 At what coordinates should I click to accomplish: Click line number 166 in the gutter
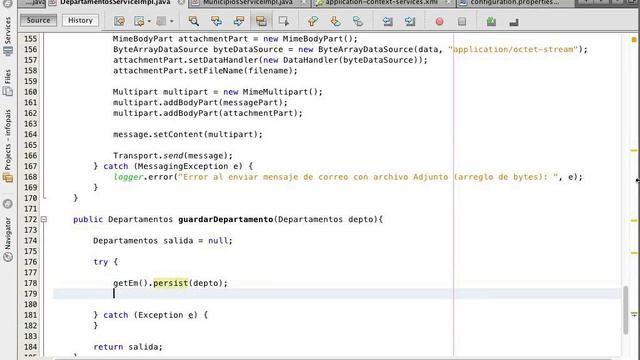[31, 156]
